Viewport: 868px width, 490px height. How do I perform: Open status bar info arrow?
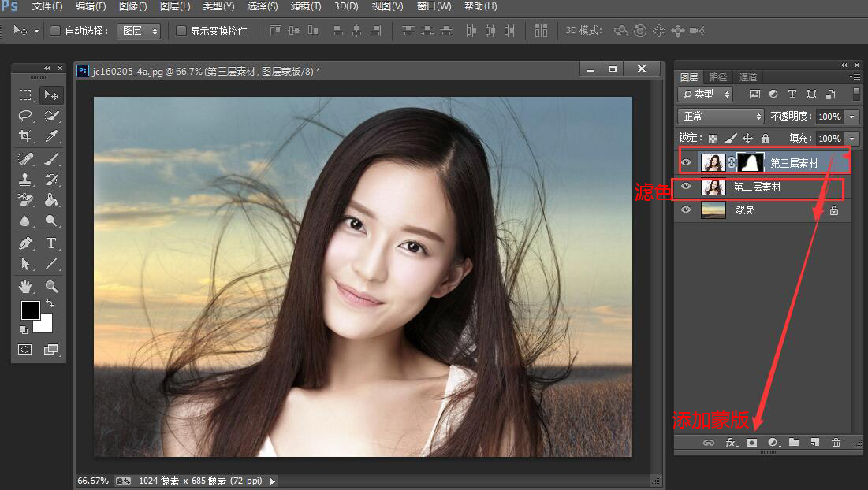click(x=272, y=481)
